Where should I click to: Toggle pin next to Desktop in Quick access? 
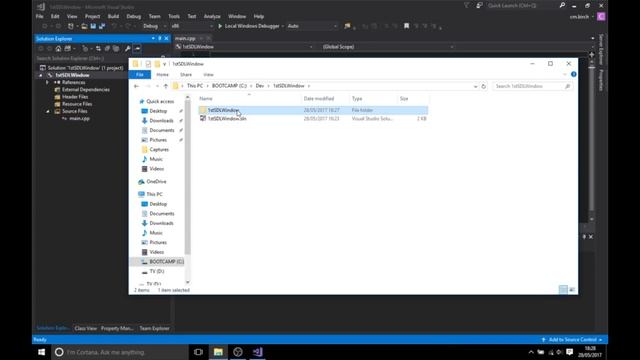pyautogui.click(x=181, y=111)
